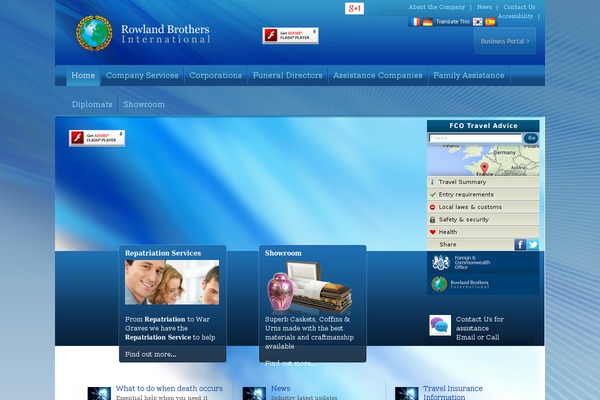Image resolution: width=600 pixels, height=400 pixels.
Task: Click the Repatriation Services photo thumbnail
Action: point(172,282)
